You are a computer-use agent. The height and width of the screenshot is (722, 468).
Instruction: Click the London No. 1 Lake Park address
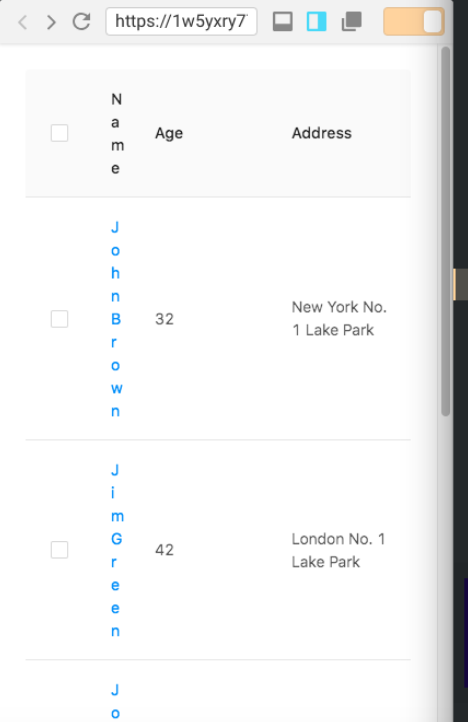(x=338, y=550)
